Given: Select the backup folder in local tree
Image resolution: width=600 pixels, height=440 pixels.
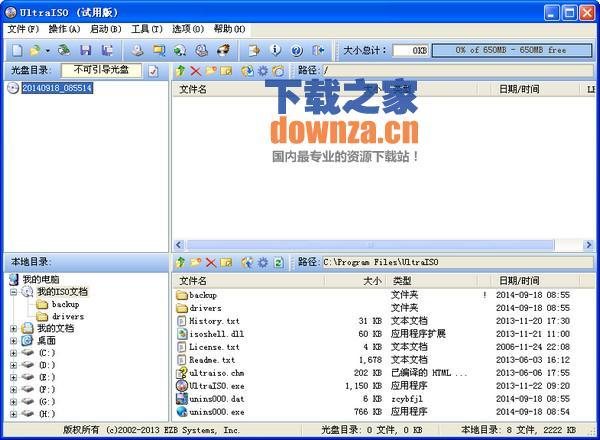Looking at the screenshot, I should pos(66,304).
